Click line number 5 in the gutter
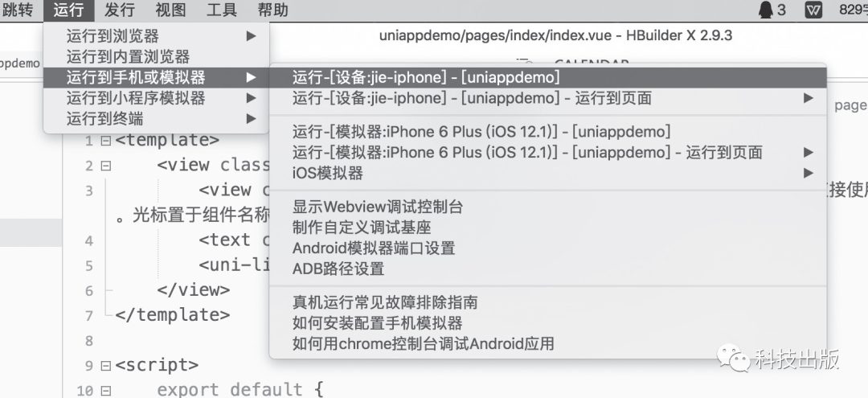Image resolution: width=868 pixels, height=398 pixels. point(89,265)
